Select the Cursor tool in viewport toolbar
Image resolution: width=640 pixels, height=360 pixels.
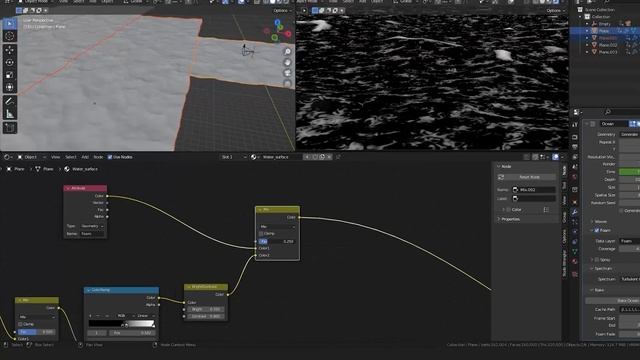coord(10,36)
